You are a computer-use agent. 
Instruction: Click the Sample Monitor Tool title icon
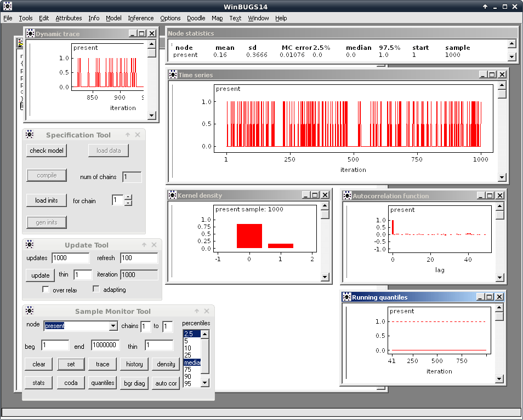coord(30,311)
